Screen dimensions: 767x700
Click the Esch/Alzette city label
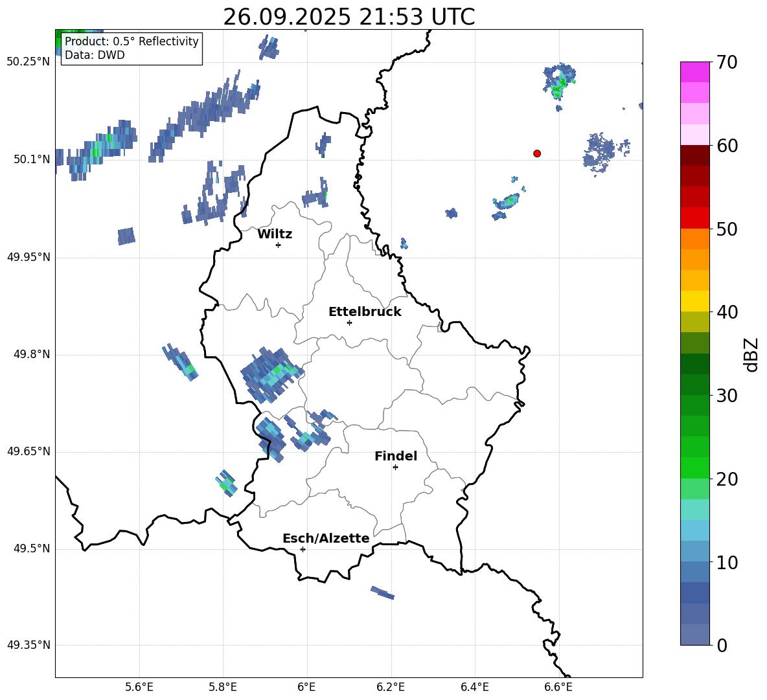coord(326,538)
